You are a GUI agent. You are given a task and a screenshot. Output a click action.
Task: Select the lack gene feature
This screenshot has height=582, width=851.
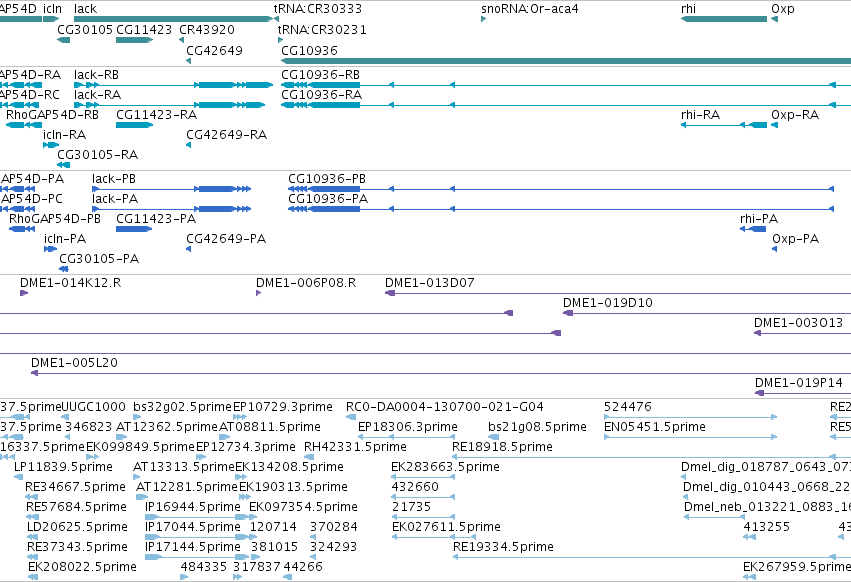[x=173, y=19]
